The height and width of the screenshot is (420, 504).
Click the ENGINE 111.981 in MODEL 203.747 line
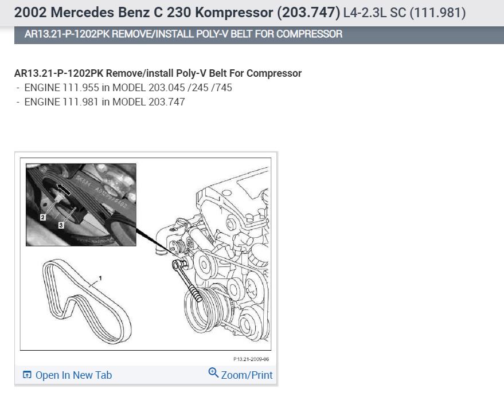(104, 102)
